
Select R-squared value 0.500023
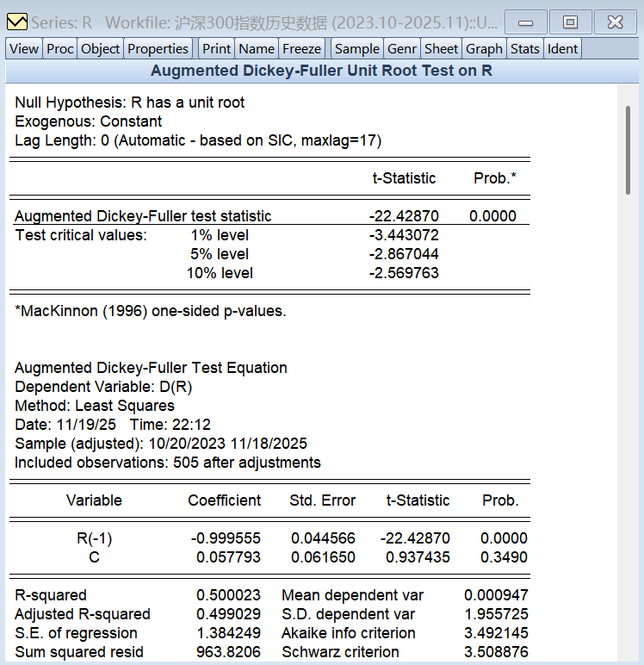(x=228, y=595)
